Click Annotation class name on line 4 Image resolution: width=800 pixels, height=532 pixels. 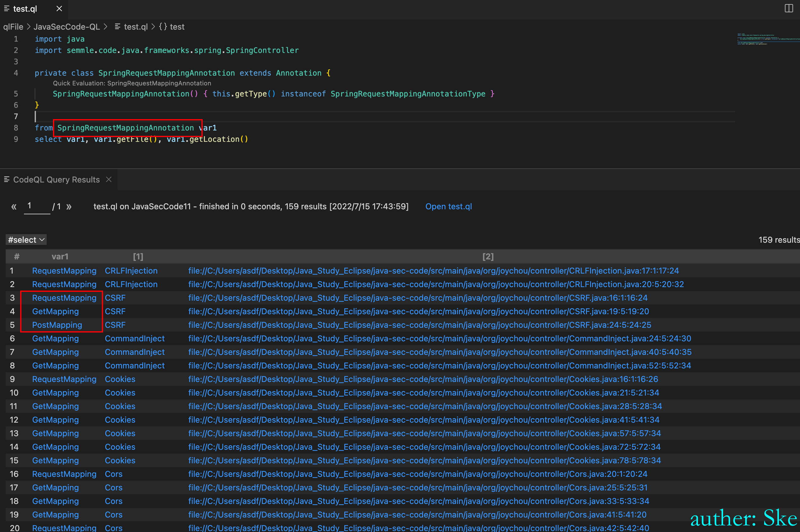pyautogui.click(x=299, y=73)
